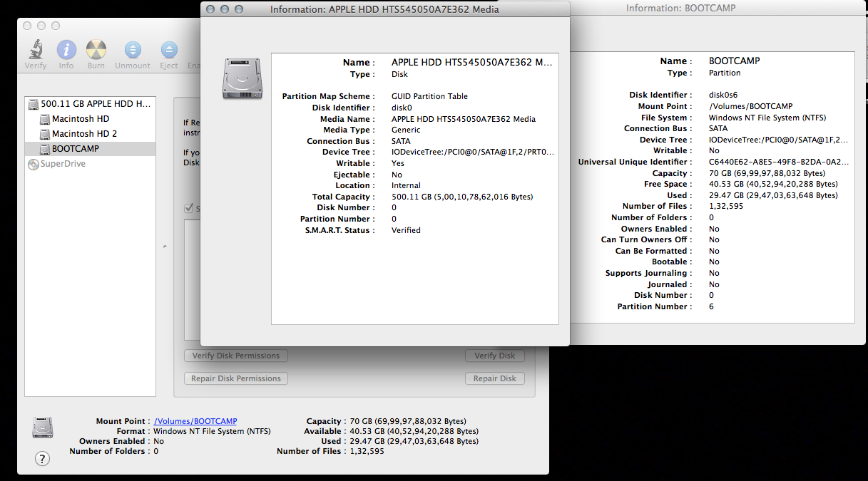
Task: Click the 'disk0' disk identifier value
Action: click(x=402, y=108)
